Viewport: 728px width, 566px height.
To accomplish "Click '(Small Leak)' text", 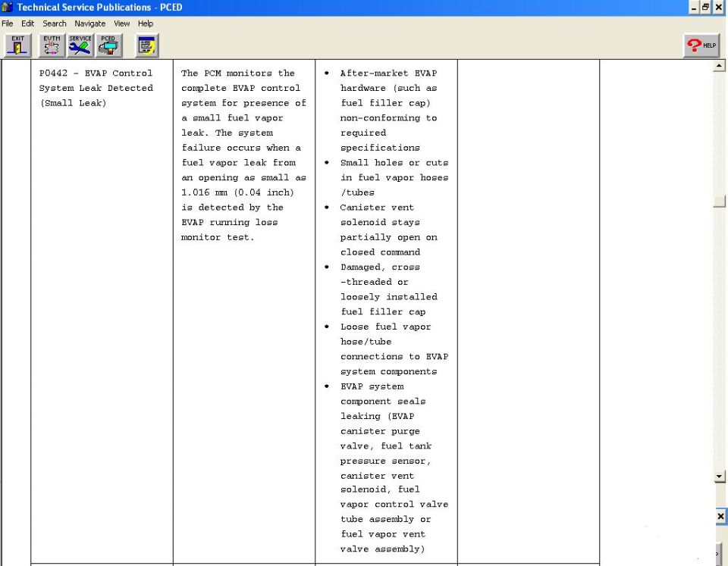I will tap(74, 103).
